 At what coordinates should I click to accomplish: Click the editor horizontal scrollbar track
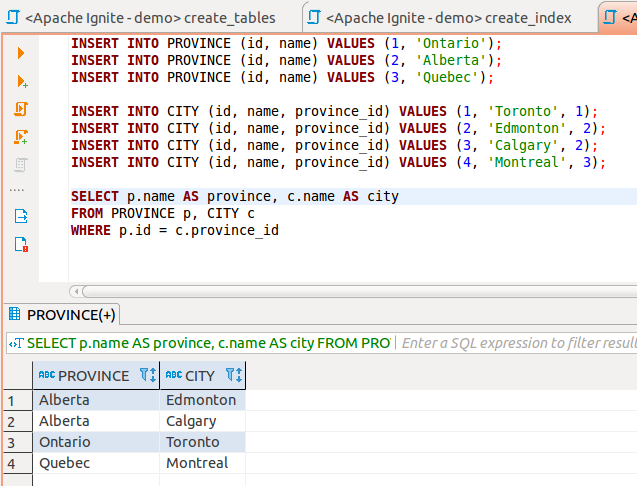click(x=360, y=291)
